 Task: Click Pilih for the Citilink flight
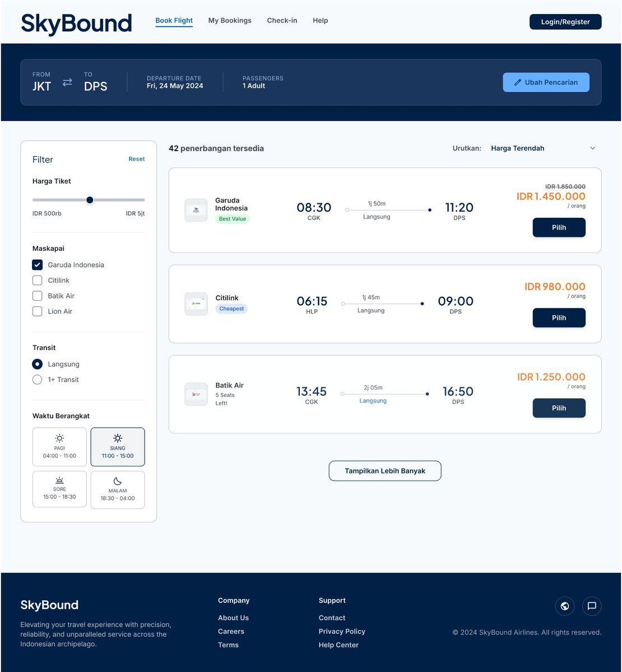559,318
